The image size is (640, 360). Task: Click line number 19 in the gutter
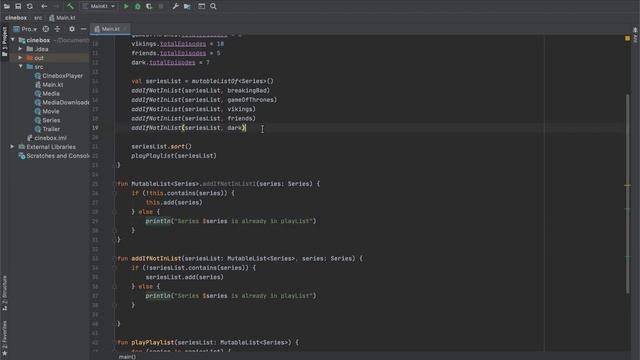tap(95, 128)
